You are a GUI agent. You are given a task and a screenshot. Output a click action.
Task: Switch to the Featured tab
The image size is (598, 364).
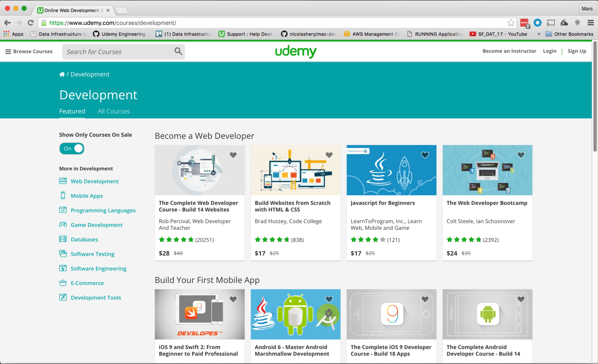(x=72, y=111)
